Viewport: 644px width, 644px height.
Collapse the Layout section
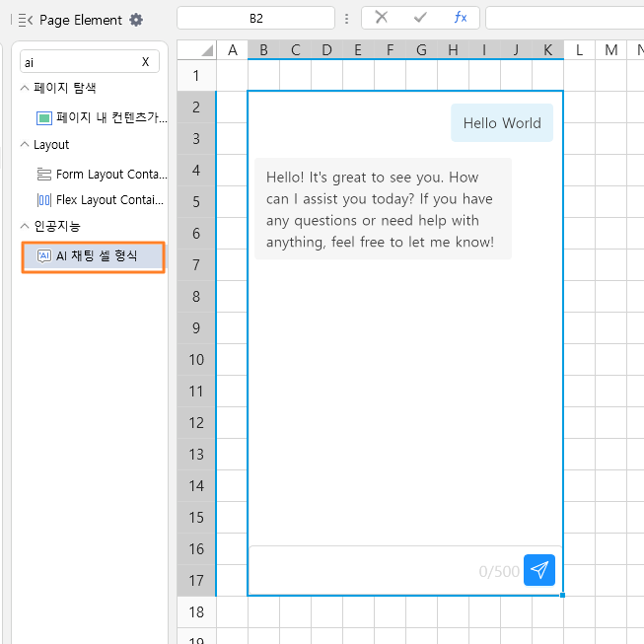[25, 144]
